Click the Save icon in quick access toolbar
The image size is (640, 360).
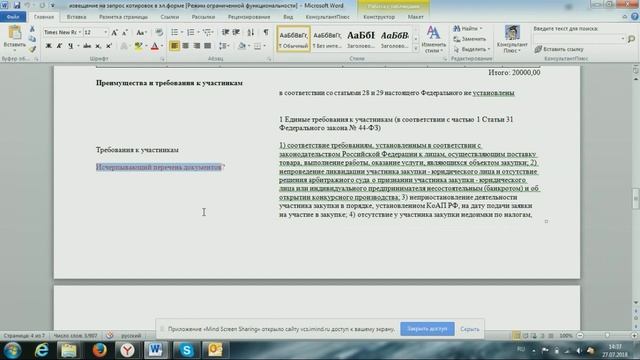tap(17, 5)
